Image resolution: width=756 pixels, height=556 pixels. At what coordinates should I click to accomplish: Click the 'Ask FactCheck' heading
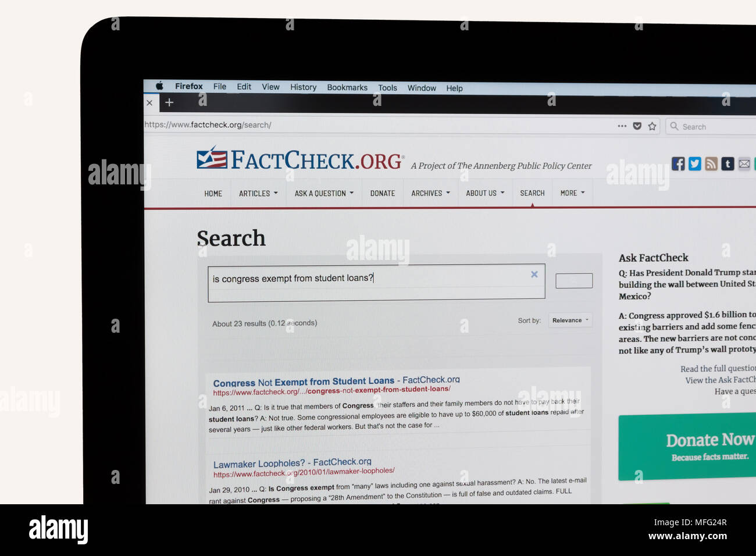[x=653, y=258]
